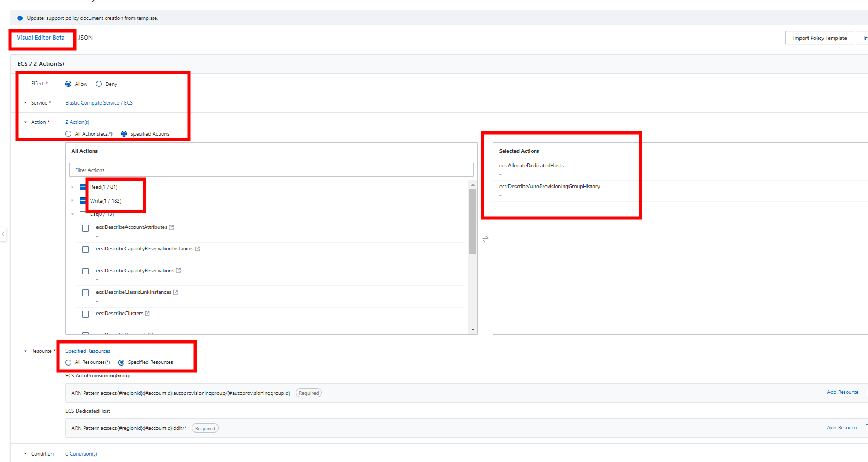The image size is (868, 462).
Task: Toggle the List actions group checkbox
Action: [x=83, y=215]
